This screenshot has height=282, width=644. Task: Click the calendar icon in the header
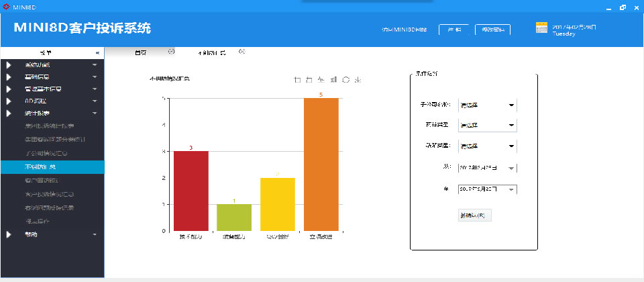[542, 28]
